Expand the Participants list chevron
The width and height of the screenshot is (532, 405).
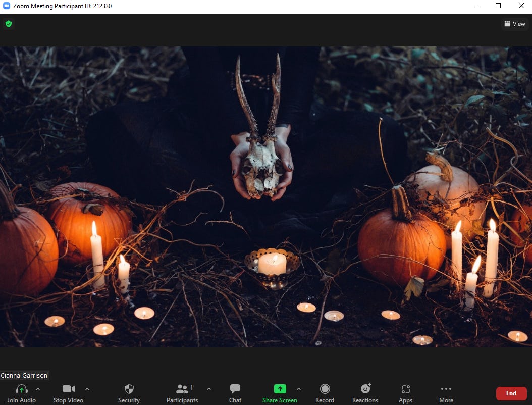[x=209, y=389]
